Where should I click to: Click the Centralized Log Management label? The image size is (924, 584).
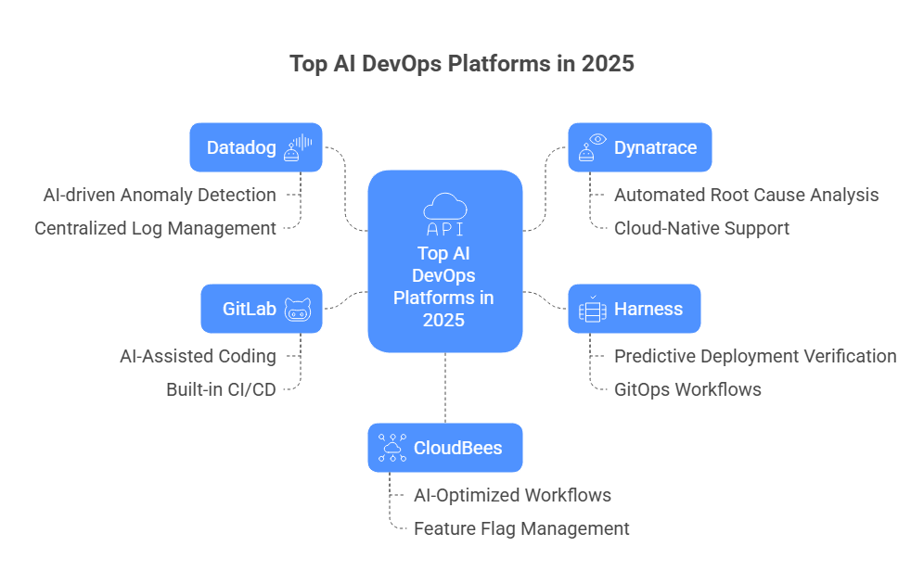click(155, 228)
